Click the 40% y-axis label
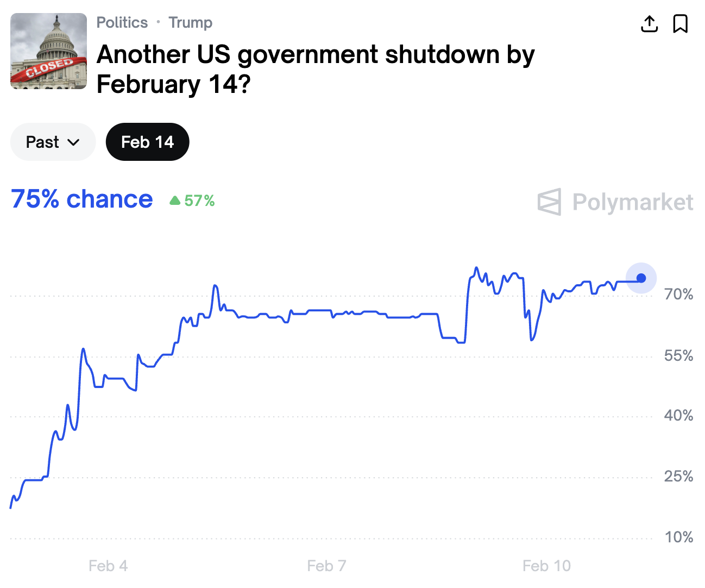The height and width of the screenshot is (588, 705). [678, 416]
